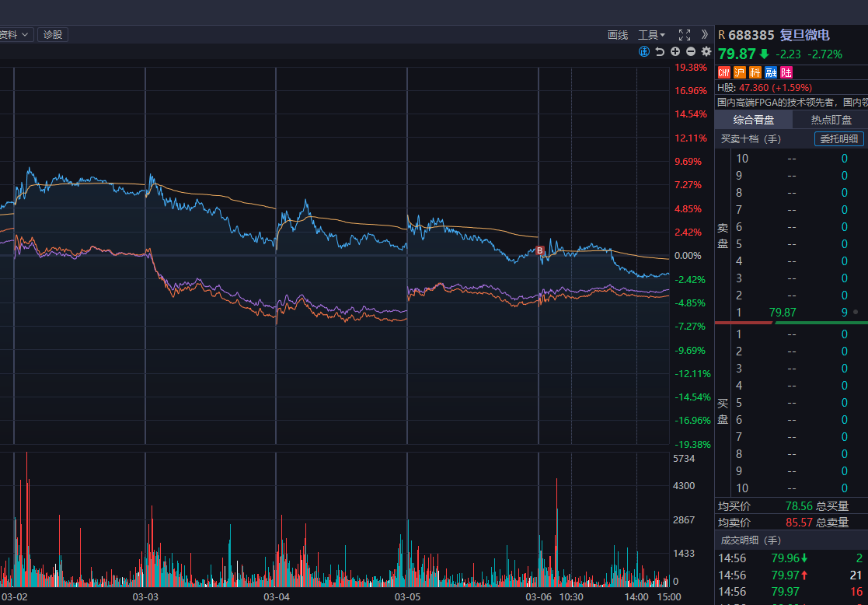Image resolution: width=868 pixels, height=605 pixels.
Task: Open the 画线 drawing menu
Action: pos(618,35)
